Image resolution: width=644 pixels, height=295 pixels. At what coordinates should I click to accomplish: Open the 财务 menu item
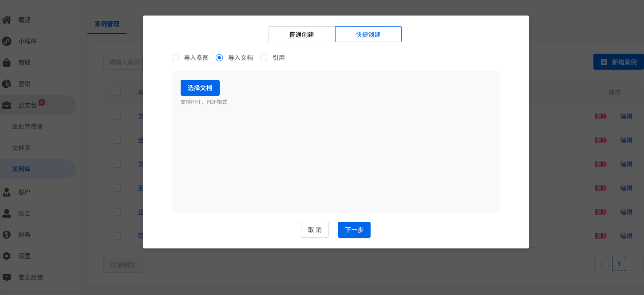pyautogui.click(x=24, y=235)
